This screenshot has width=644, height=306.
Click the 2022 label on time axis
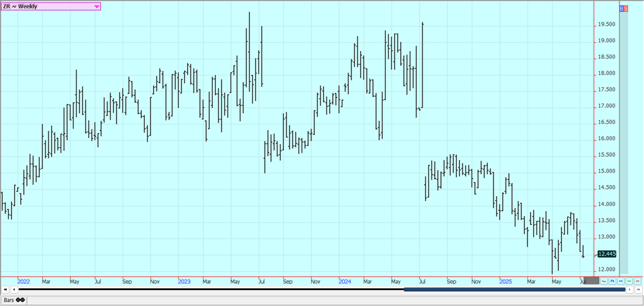coord(23,281)
